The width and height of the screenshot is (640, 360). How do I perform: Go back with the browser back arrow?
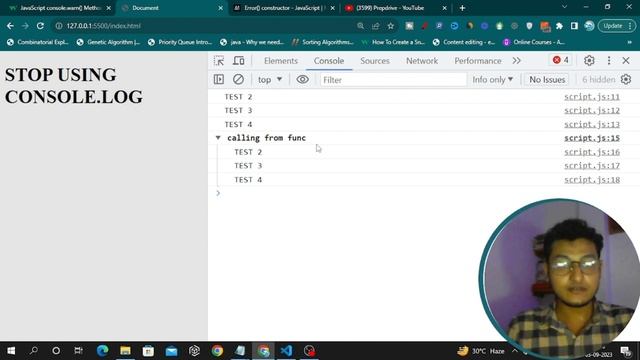(x=10, y=26)
